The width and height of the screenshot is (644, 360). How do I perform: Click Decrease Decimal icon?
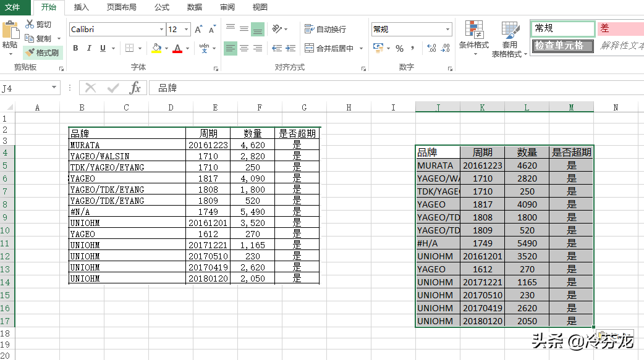point(445,48)
